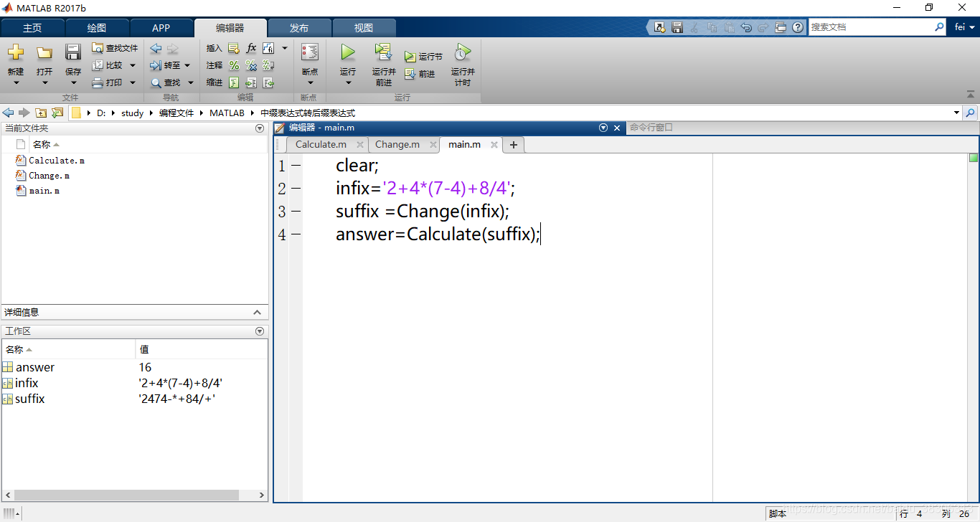
Task: Click the study segment in the path bar
Action: pos(132,113)
